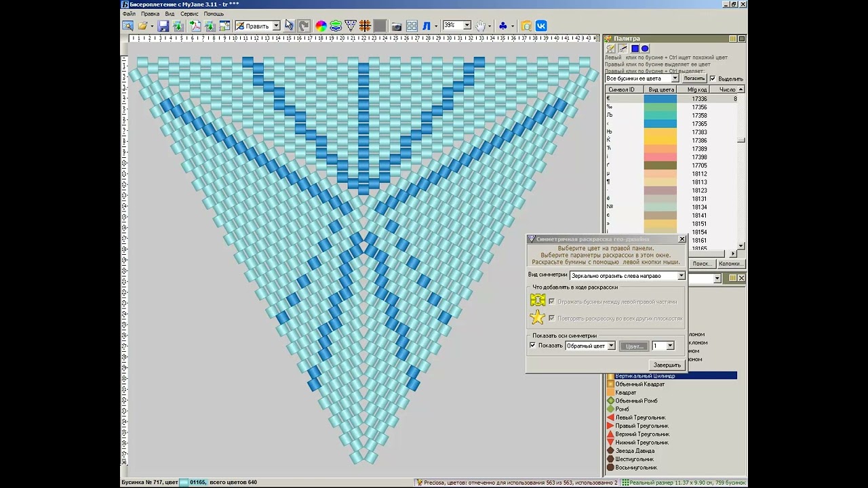
Task: Select Левый Треугольник in shapes list
Action: pos(640,418)
